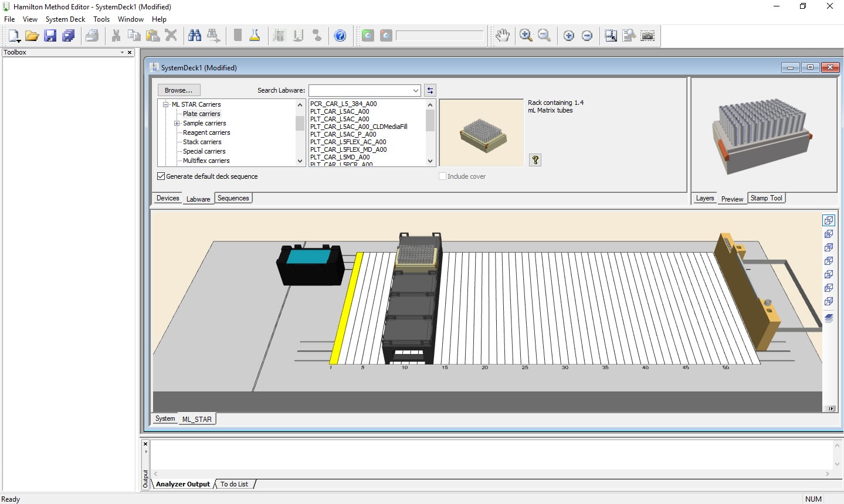Select Reagent carriers in the tree

[x=206, y=132]
